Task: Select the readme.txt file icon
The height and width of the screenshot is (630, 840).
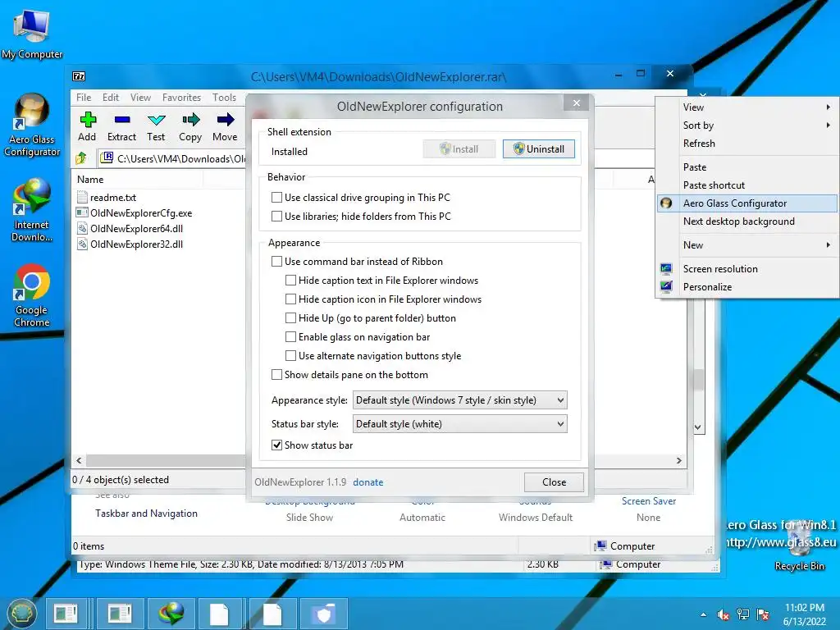Action: (x=82, y=197)
